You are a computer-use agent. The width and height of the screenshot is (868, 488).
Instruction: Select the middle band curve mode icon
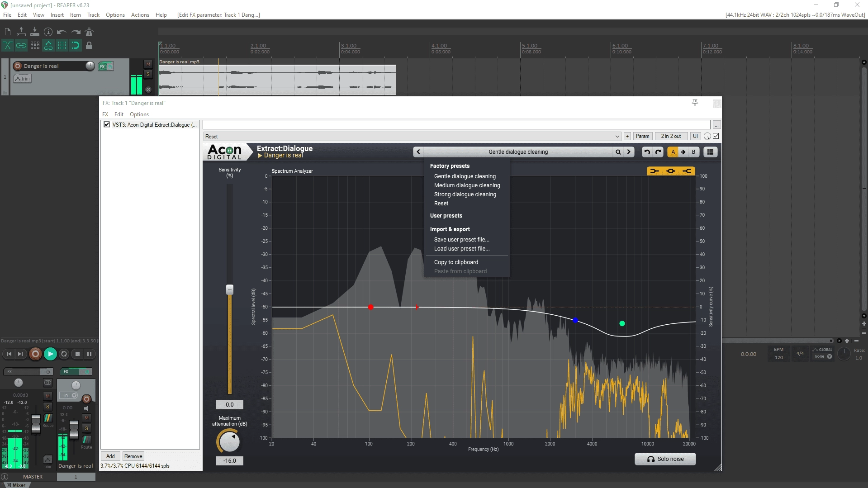pyautogui.click(x=671, y=171)
